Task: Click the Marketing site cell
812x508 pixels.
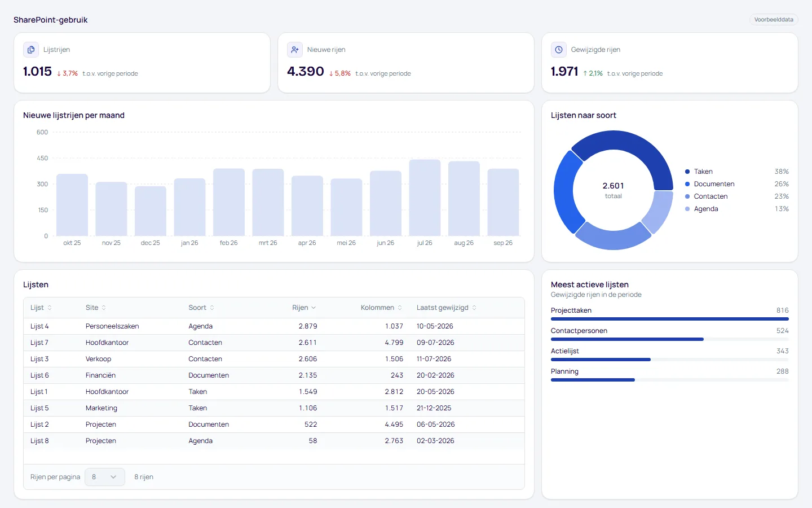Action: [101, 408]
